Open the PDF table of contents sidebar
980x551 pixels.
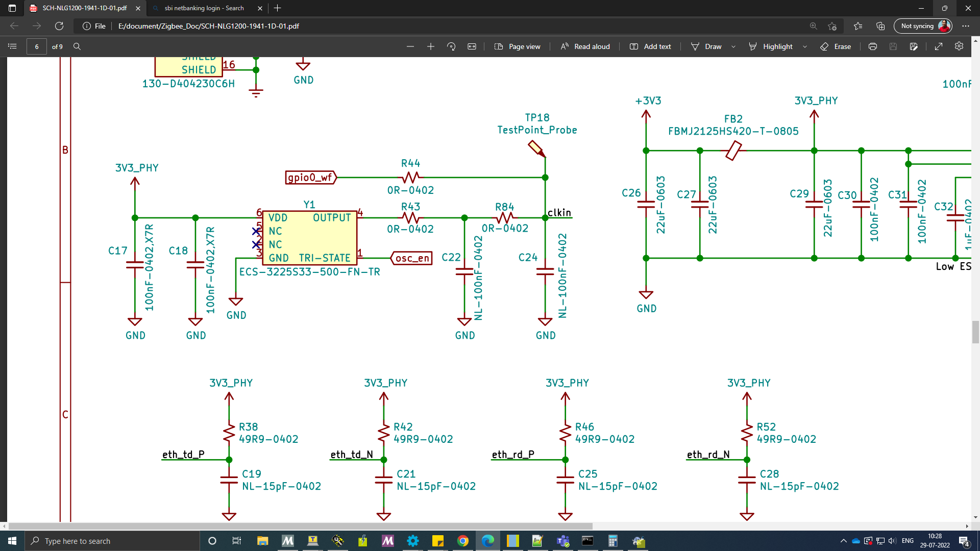[13, 46]
